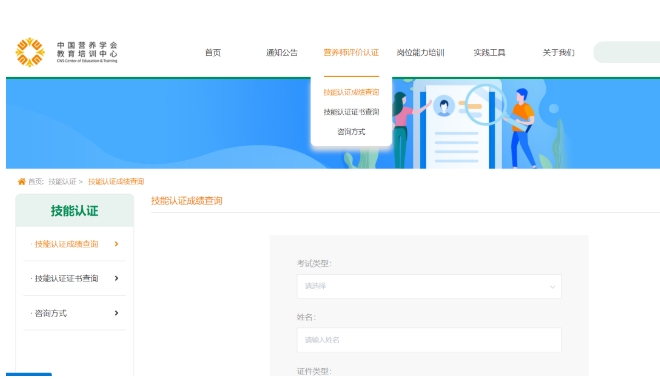
Task: Open 实践工具 navigation item
Action: tap(489, 53)
